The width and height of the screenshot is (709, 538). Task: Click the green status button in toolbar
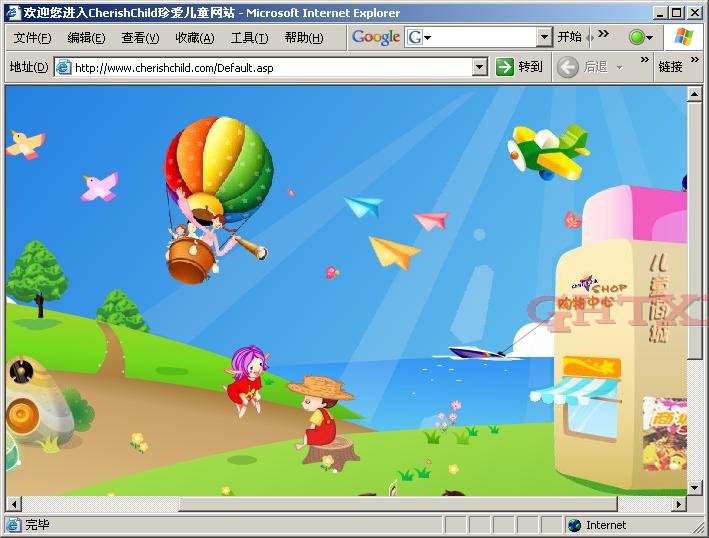pyautogui.click(x=637, y=38)
